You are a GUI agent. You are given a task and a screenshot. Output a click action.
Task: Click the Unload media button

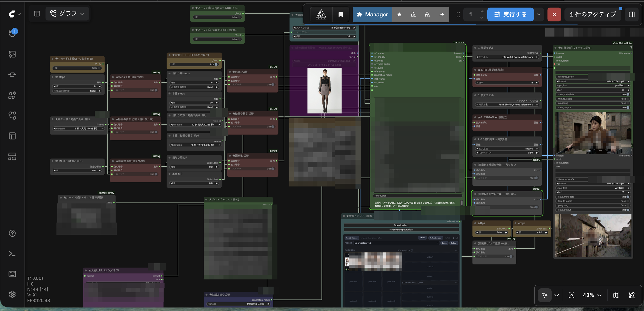[x=435, y=238]
